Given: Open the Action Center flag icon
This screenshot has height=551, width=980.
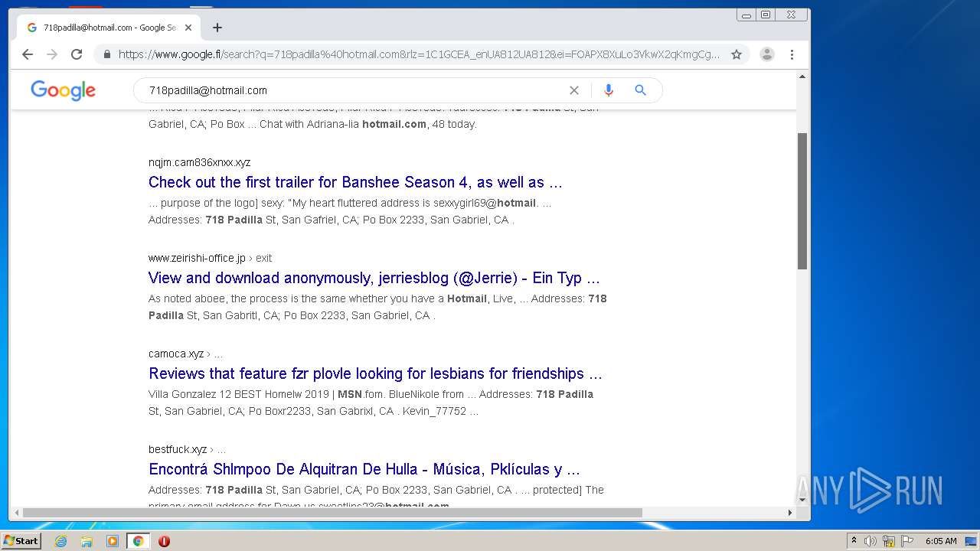Looking at the screenshot, I should pyautogui.click(x=907, y=541).
